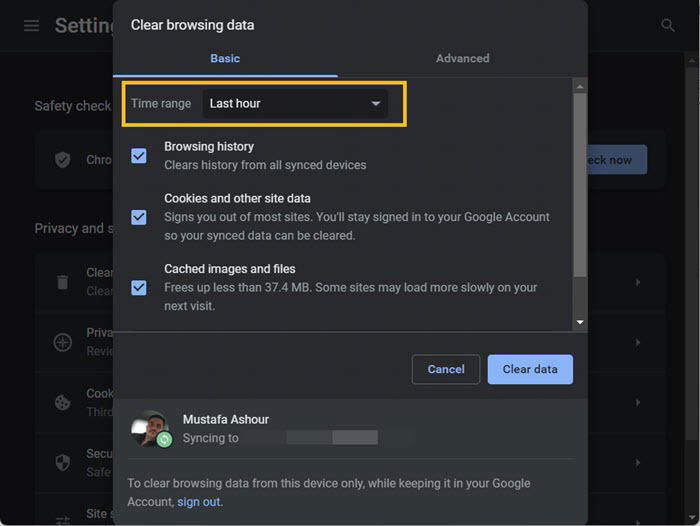This screenshot has height=526, width=700.
Task: Expand the Security row right chevron
Action: (x=638, y=463)
